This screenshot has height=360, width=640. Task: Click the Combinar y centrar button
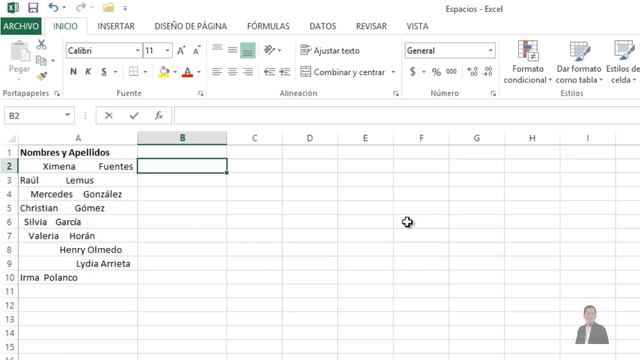pyautogui.click(x=343, y=72)
